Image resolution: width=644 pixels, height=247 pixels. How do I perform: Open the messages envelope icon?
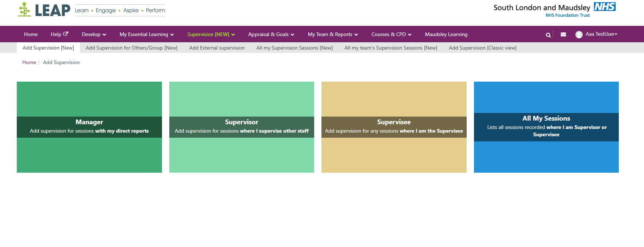tap(563, 35)
